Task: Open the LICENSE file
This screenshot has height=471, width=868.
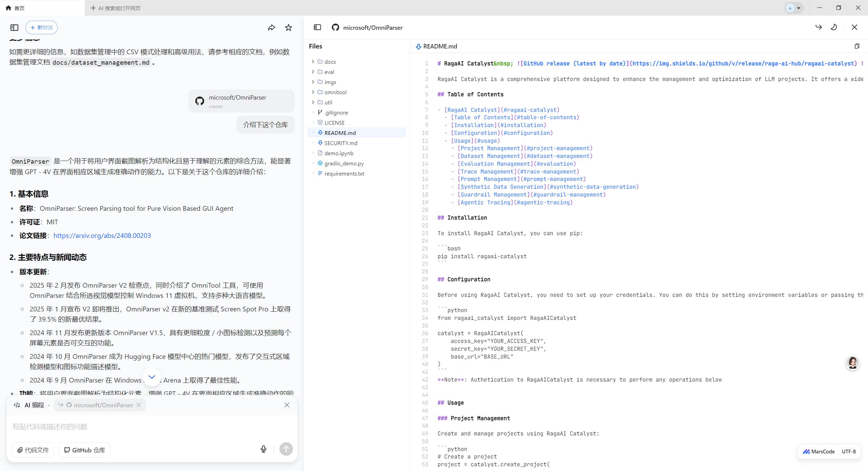Action: coord(357,123)
